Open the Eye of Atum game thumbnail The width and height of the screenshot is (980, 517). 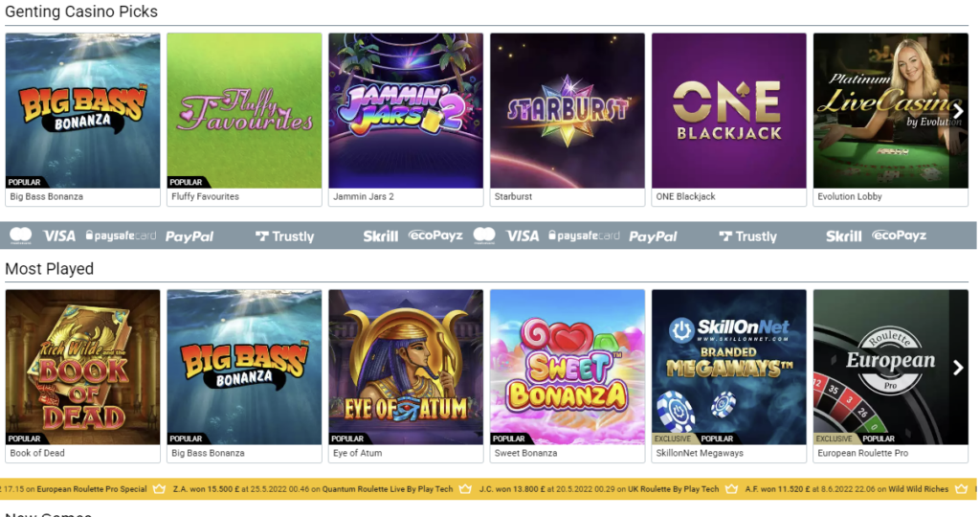click(406, 367)
